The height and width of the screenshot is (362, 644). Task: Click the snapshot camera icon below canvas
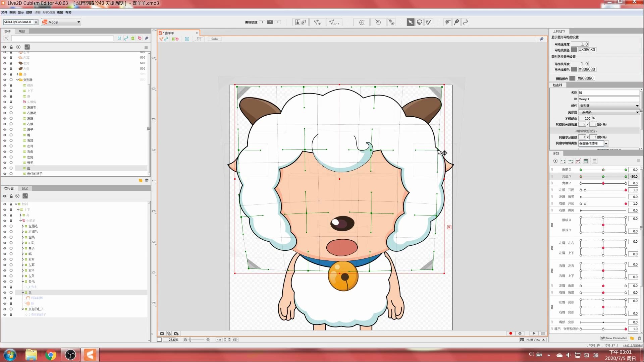(x=162, y=334)
